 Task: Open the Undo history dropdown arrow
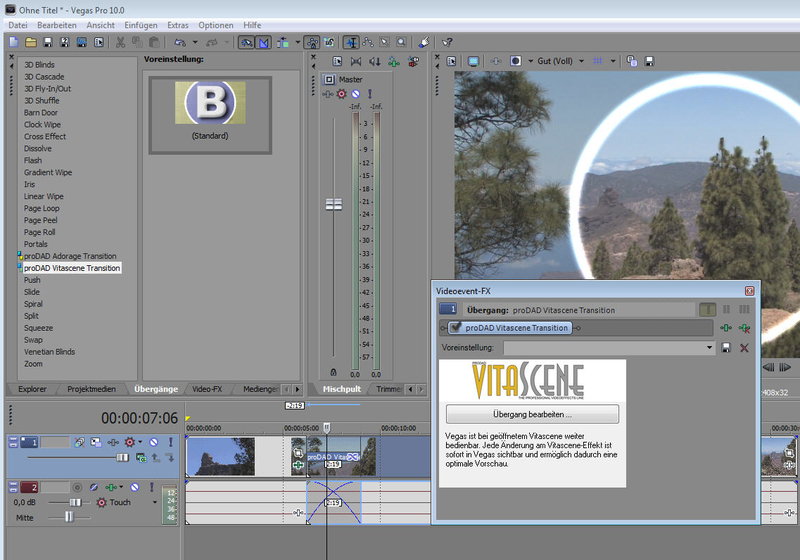(195, 42)
